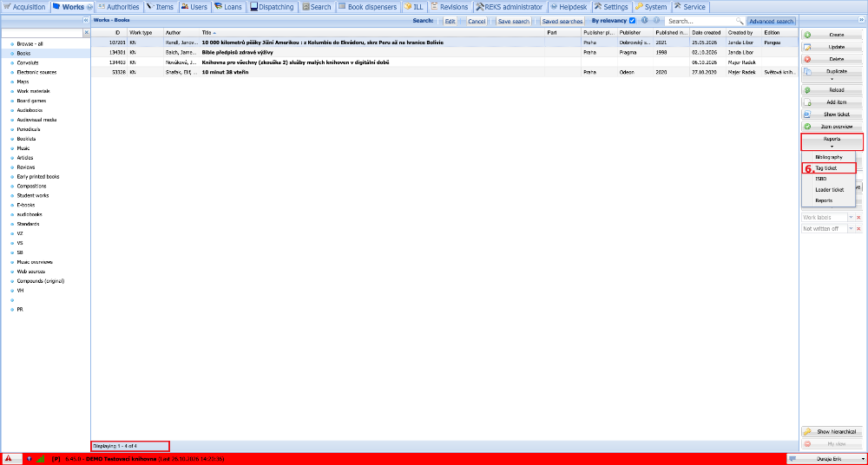This screenshot has height=465, width=868.
Task: Switch to the Authorities tab
Action: point(118,7)
